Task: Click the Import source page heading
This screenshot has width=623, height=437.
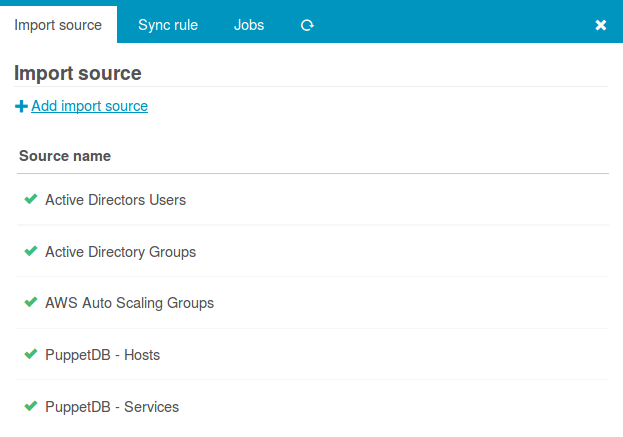Action: [78, 73]
